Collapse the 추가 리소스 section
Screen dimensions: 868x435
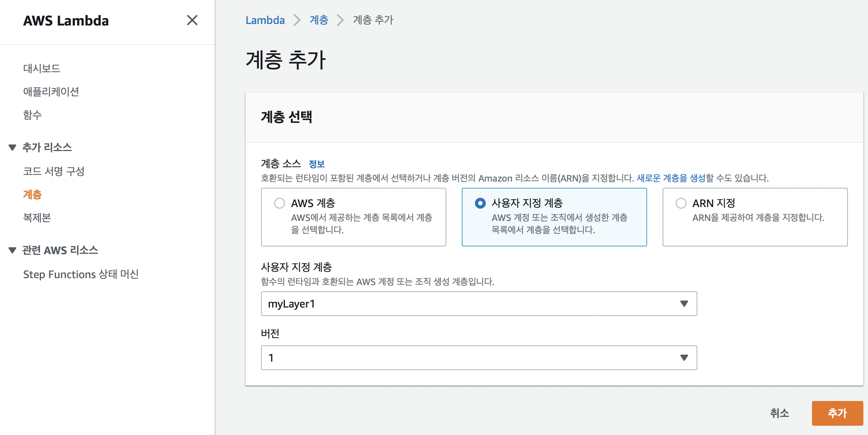click(12, 147)
